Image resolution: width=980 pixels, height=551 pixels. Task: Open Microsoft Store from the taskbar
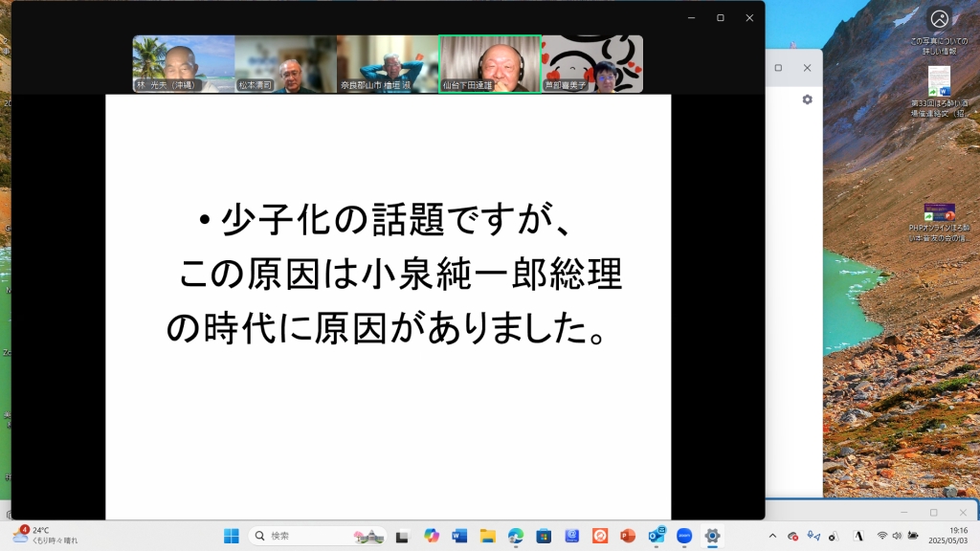click(544, 536)
